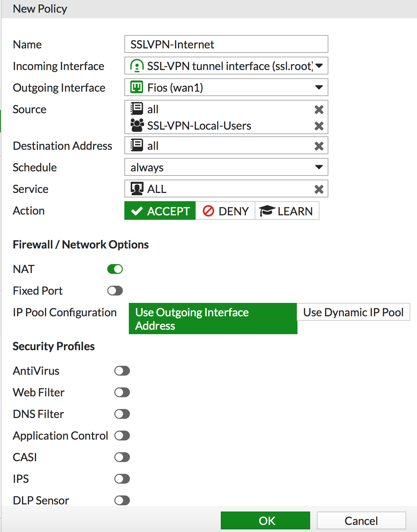Set Action to DENY
Screen dimensions: 417x532
click(225, 211)
